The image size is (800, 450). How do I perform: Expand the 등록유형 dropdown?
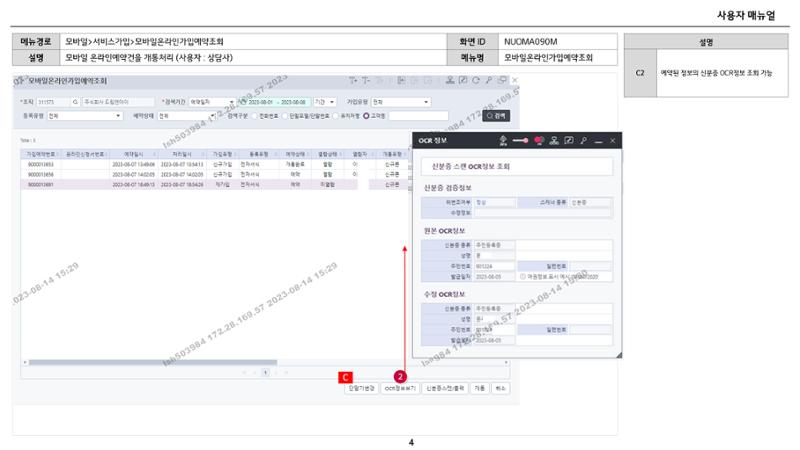[x=85, y=116]
